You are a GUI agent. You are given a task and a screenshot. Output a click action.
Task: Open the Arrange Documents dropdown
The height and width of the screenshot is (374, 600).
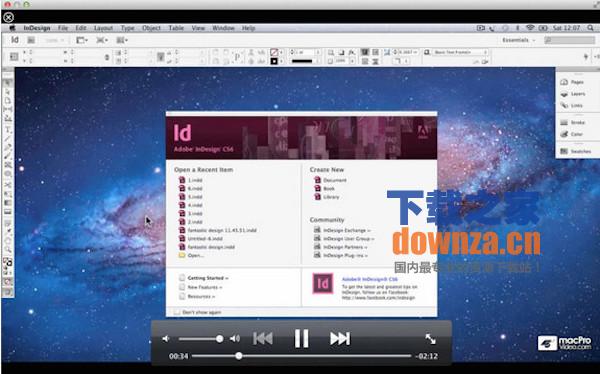tap(122, 40)
